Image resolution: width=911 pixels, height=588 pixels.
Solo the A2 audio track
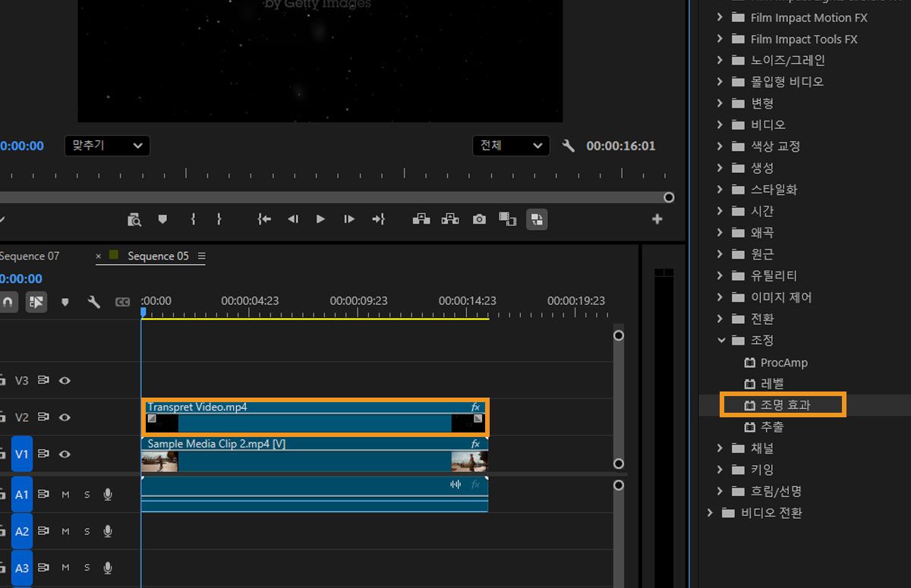(x=87, y=531)
